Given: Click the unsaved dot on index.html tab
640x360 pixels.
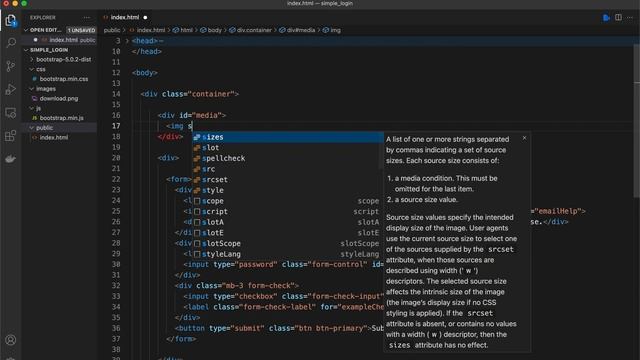Looking at the screenshot, I should pos(145,18).
